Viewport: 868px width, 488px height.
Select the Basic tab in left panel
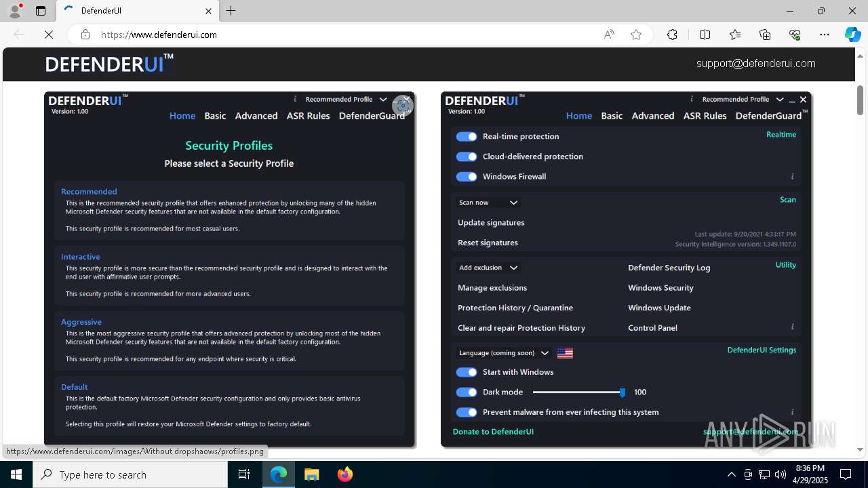click(215, 116)
